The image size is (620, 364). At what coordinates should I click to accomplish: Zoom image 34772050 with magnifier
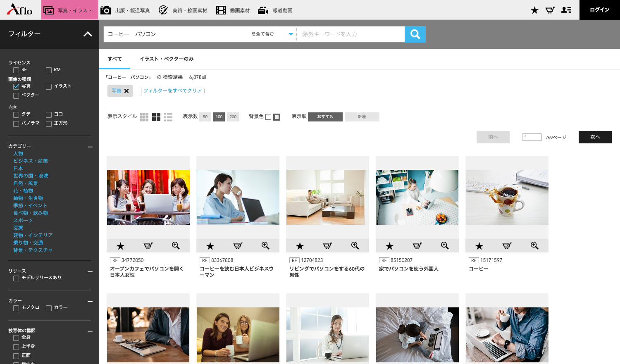[x=176, y=246]
